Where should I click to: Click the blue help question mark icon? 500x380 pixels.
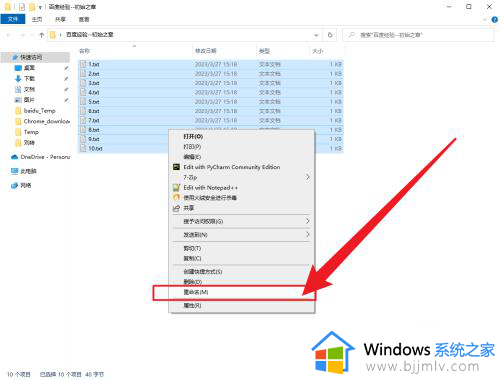495,20
